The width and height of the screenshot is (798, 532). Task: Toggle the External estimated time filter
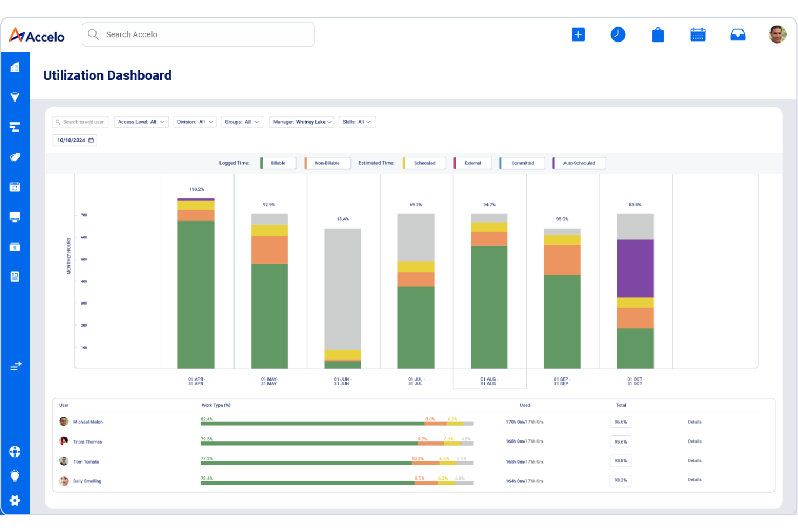tap(473, 163)
